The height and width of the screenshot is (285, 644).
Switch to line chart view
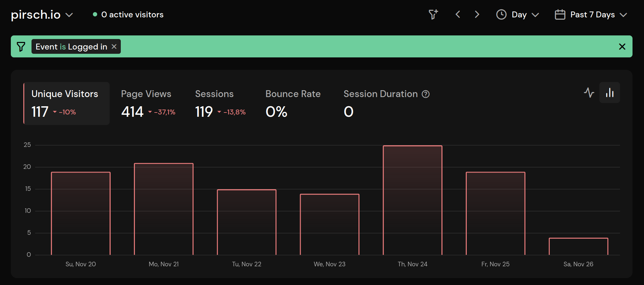tap(589, 93)
